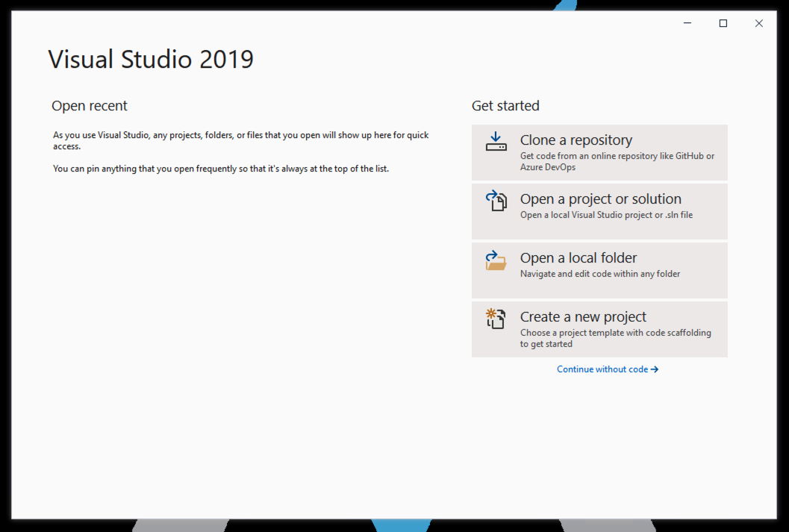Screen dimensions: 789x532
Task: Click the Open a project or solution icon
Action: (x=496, y=200)
